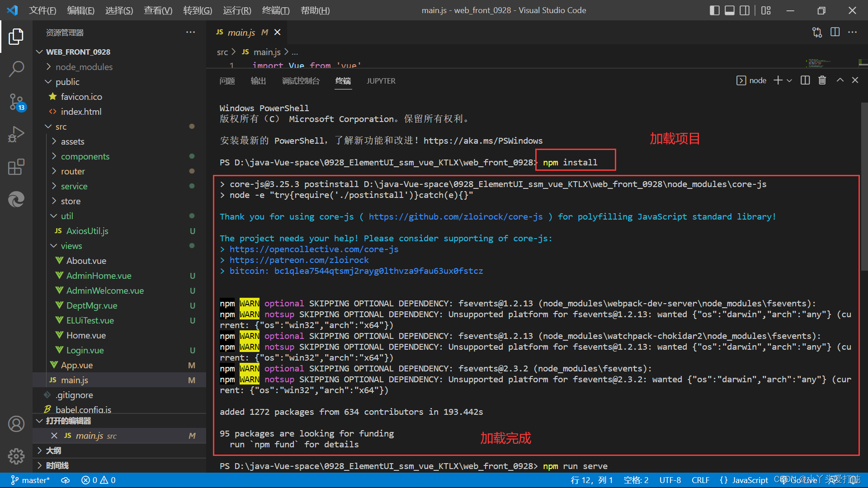Toggle primary sidebar layout icon in title bar
This screenshot has height=488, width=868.
click(715, 10)
